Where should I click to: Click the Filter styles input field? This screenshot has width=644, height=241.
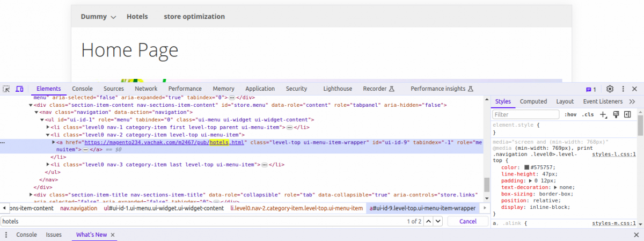(525, 114)
